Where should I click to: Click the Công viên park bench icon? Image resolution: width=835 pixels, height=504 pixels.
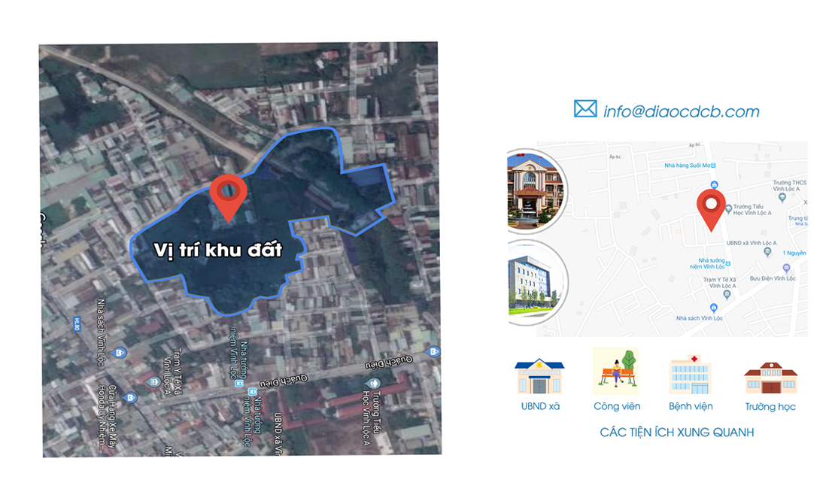[616, 372]
